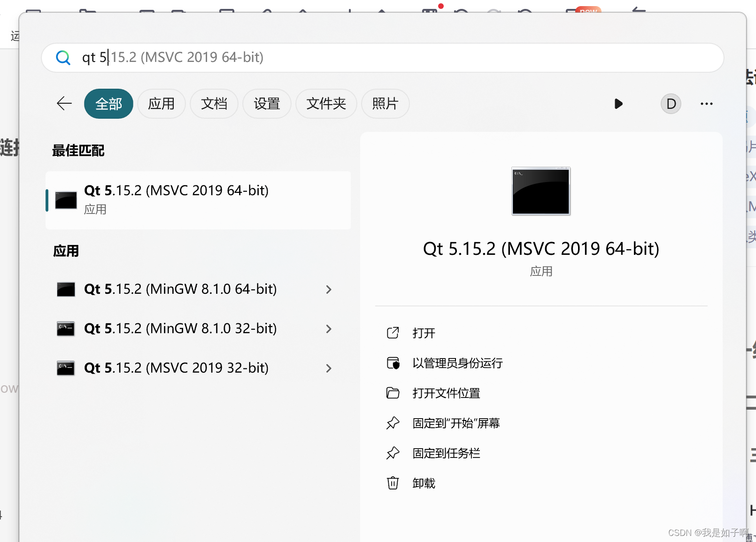Click the pin icon beside 固定到"开始"屏幕
The width and height of the screenshot is (756, 542).
coord(393,423)
